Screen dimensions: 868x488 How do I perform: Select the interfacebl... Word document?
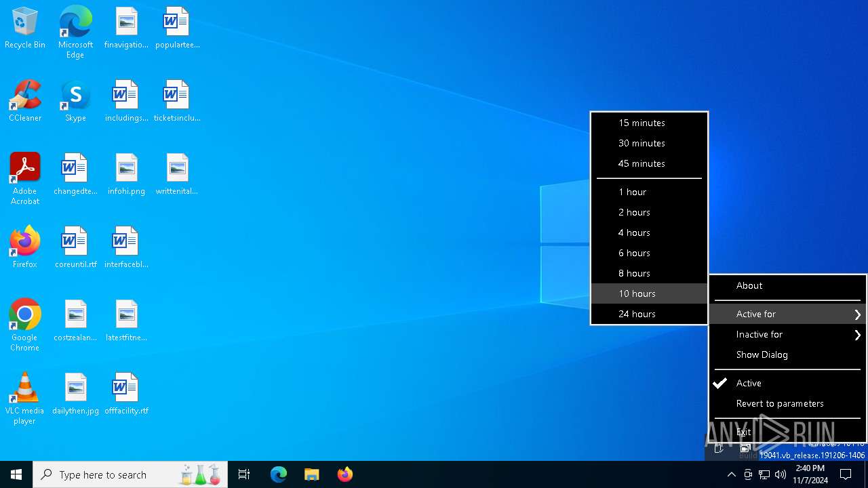point(126,248)
